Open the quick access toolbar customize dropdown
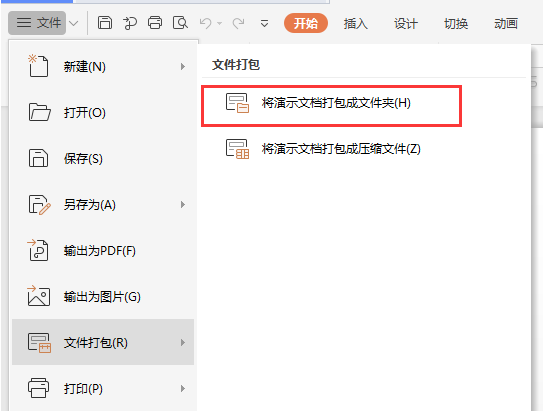543x411 pixels. pos(264,24)
